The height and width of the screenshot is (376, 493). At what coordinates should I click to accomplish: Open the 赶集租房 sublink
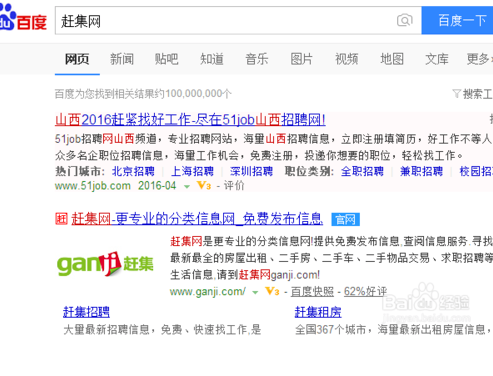click(x=318, y=312)
